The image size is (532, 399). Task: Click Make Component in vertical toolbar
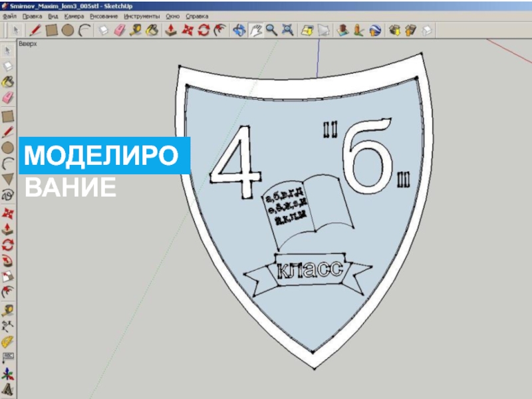pyautogui.click(x=8, y=66)
